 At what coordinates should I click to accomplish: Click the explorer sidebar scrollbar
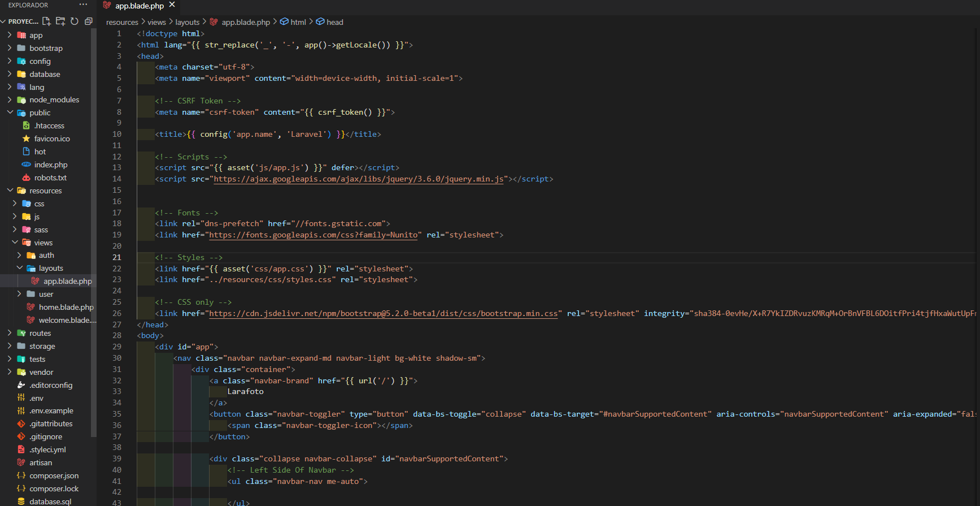[94, 232]
